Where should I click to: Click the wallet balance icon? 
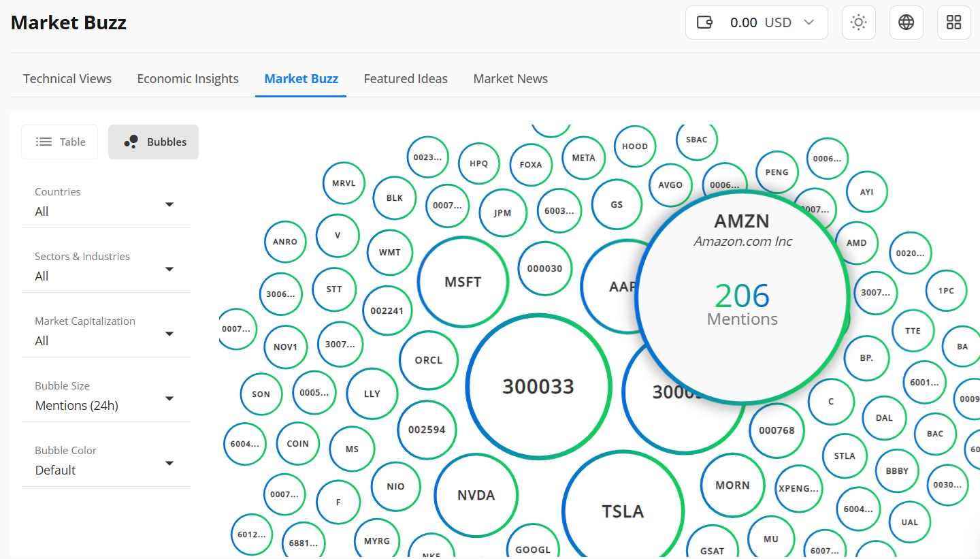[705, 22]
